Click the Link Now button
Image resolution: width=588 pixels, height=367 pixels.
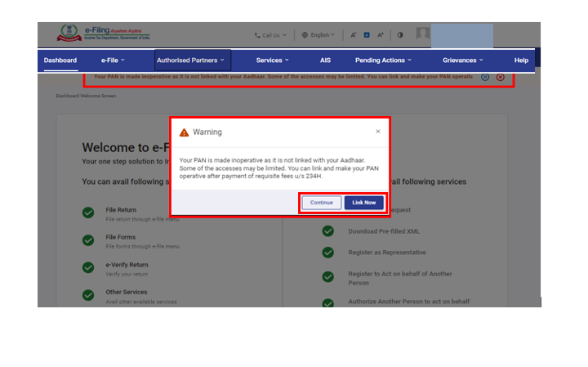tap(363, 202)
